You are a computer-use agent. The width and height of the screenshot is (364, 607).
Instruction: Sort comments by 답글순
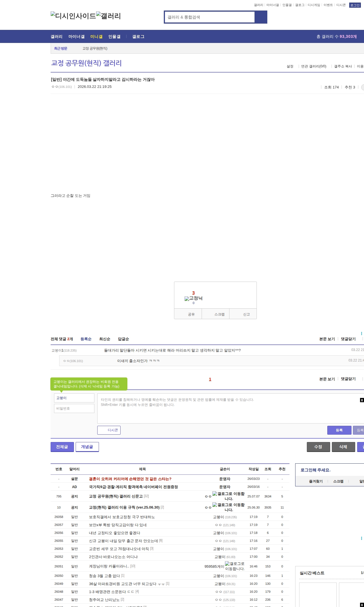click(x=123, y=339)
